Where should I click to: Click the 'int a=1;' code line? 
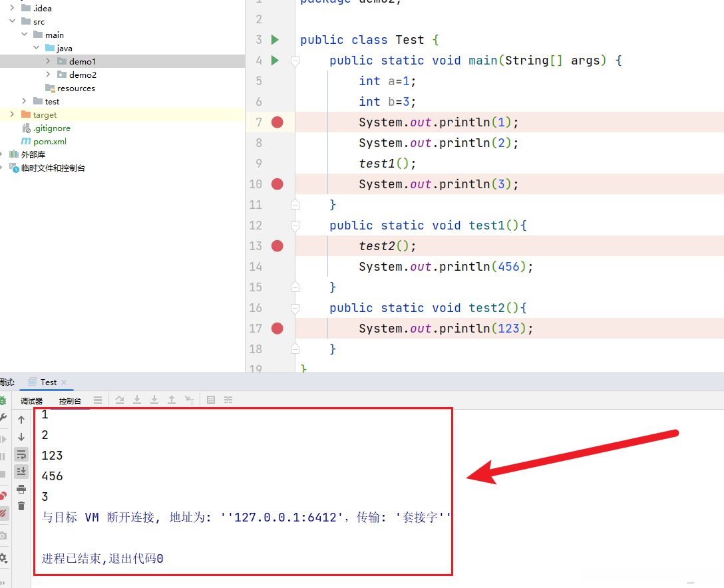pyautogui.click(x=388, y=81)
